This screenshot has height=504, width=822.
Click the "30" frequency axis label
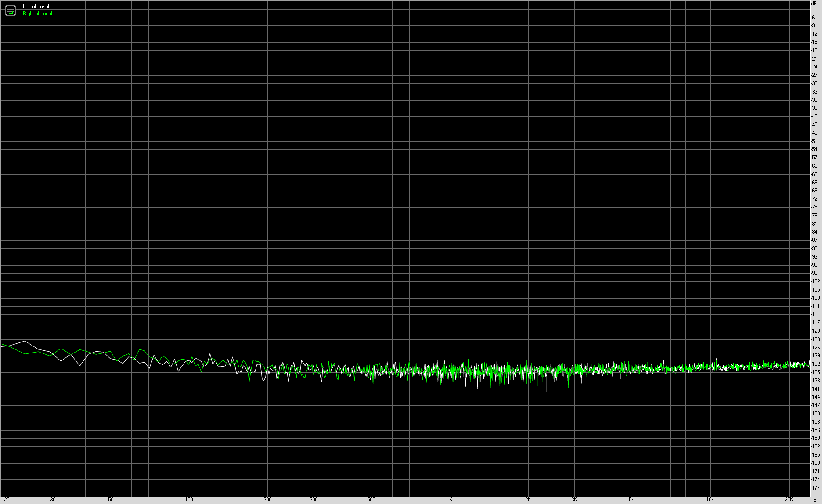point(53,500)
